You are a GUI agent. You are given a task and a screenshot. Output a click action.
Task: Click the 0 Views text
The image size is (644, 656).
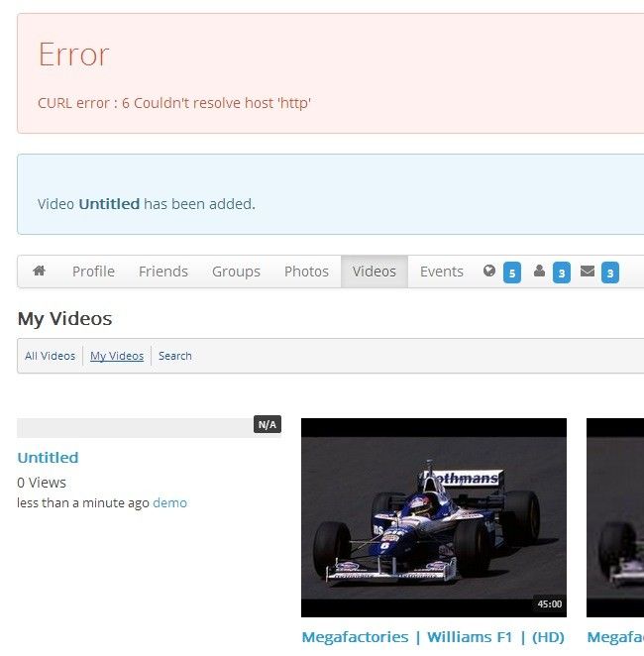[42, 483]
